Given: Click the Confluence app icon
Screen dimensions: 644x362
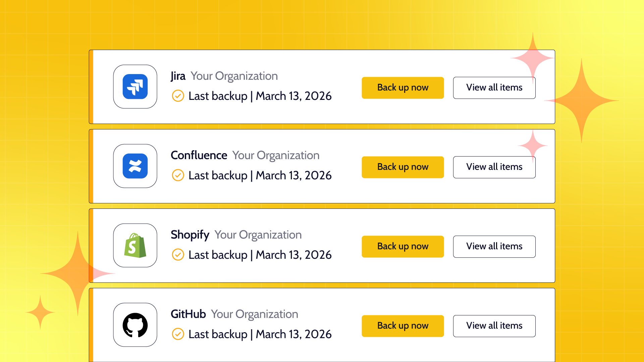Looking at the screenshot, I should click(135, 166).
